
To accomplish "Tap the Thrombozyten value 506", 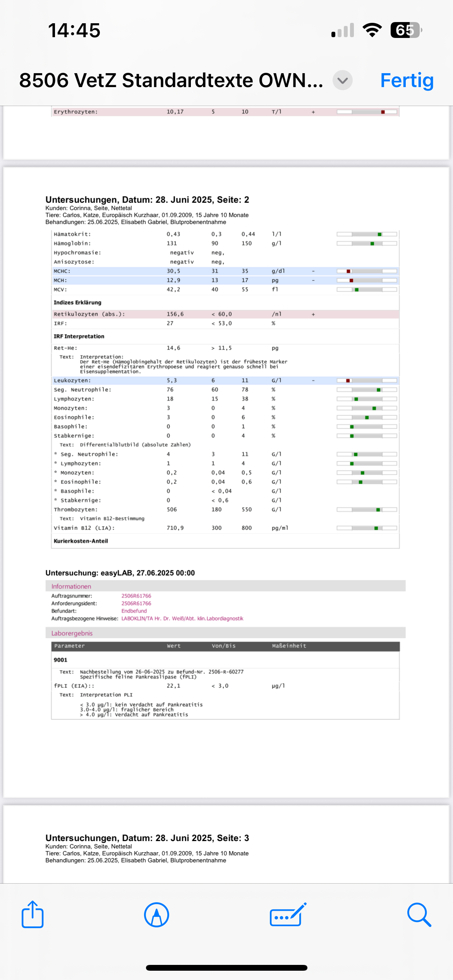I will (x=172, y=509).
